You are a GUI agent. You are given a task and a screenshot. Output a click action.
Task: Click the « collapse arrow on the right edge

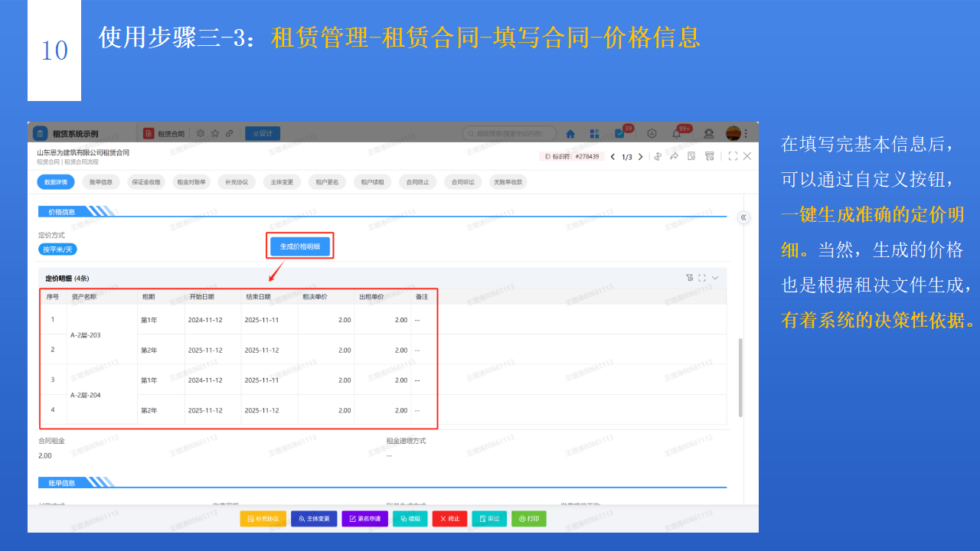click(743, 217)
